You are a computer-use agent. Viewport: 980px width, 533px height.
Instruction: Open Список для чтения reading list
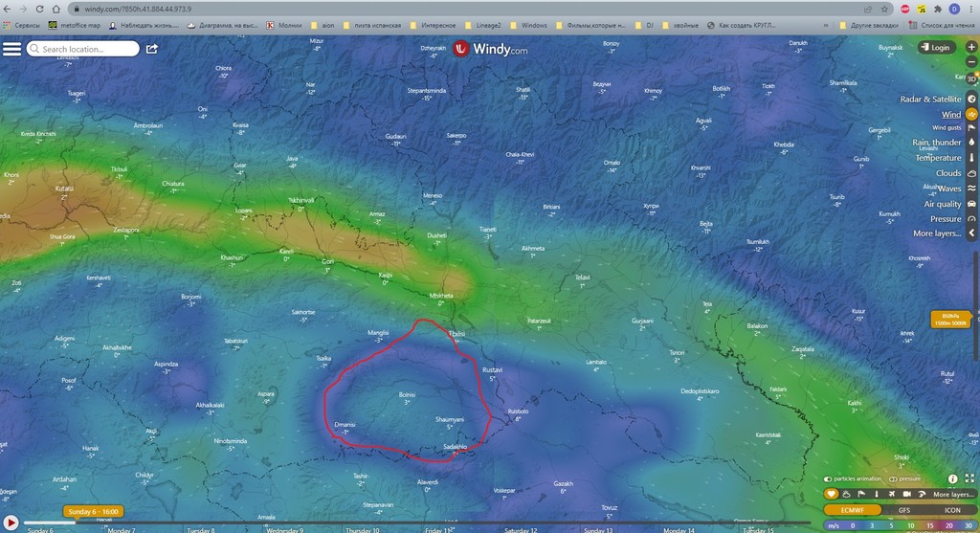(943, 26)
